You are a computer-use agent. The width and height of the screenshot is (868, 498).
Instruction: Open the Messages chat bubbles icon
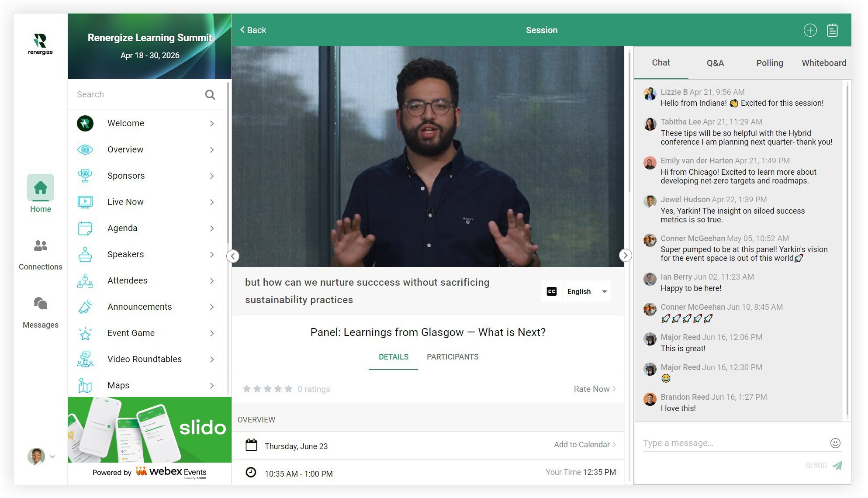tap(41, 304)
